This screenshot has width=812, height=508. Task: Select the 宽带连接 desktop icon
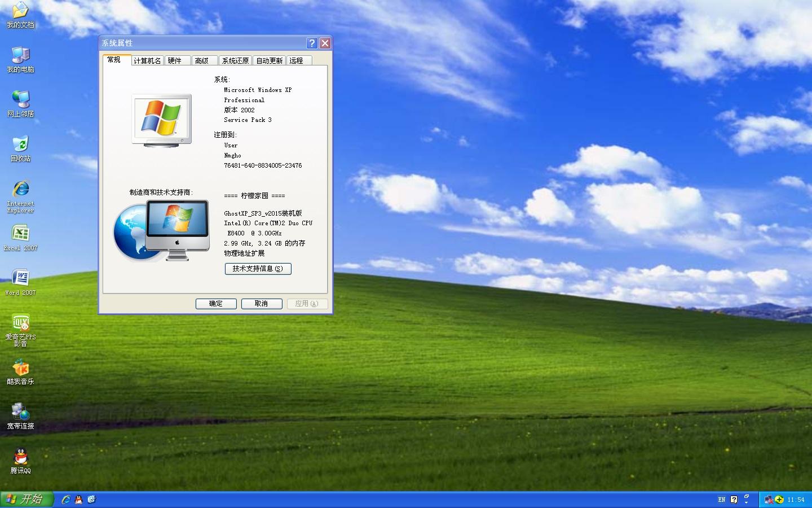[x=20, y=417]
